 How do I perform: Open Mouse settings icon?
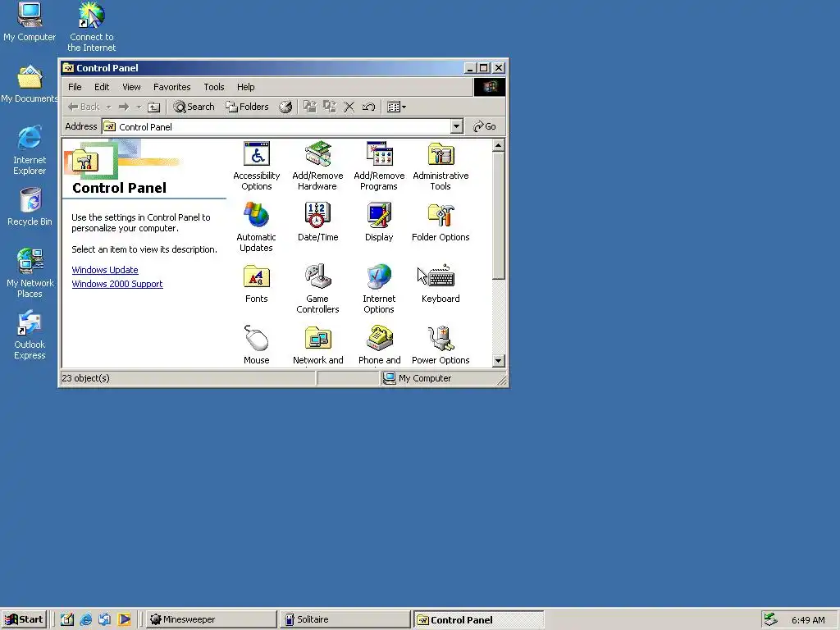click(257, 345)
